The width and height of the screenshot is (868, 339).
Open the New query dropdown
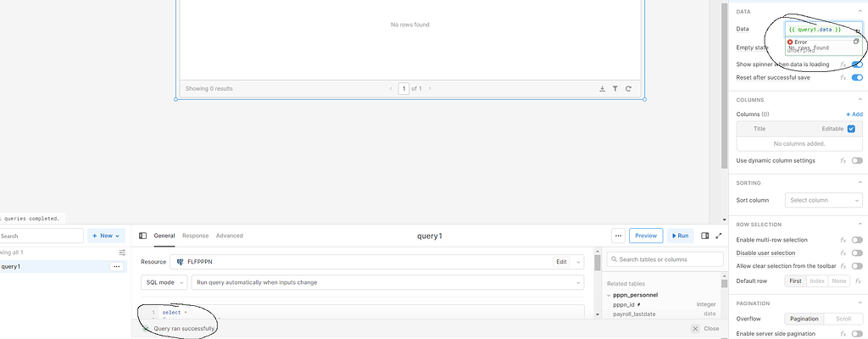106,236
